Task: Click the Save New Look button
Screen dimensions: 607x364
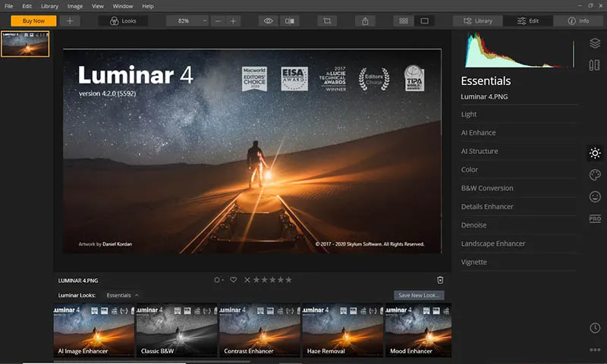Action: pos(419,295)
